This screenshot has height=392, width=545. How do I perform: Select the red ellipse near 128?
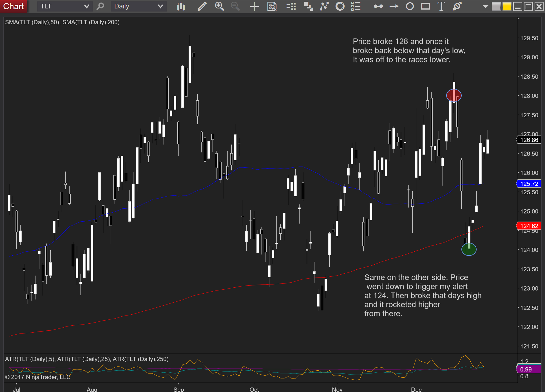click(454, 96)
